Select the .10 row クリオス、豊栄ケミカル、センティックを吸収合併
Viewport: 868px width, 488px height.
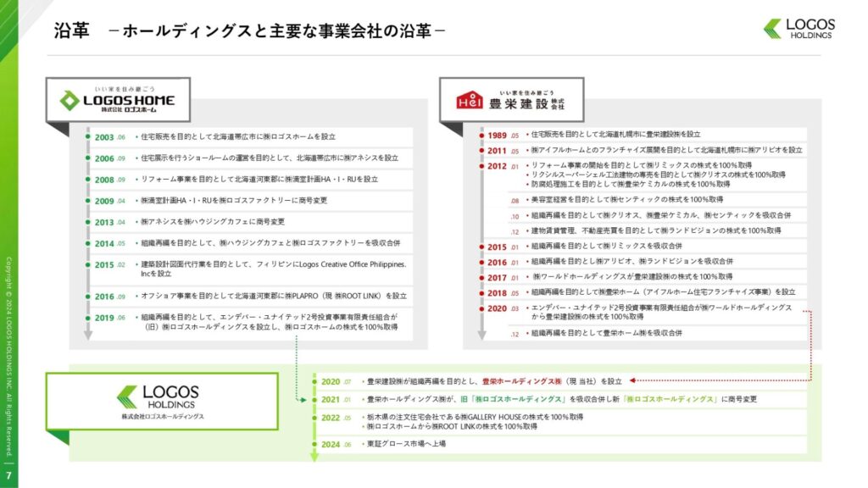click(661, 215)
